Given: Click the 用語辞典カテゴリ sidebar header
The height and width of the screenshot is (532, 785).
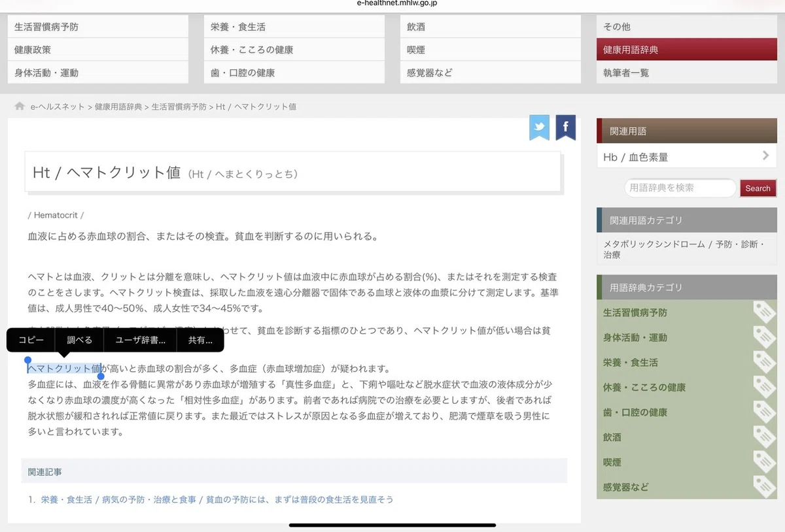Looking at the screenshot, I should (x=687, y=288).
